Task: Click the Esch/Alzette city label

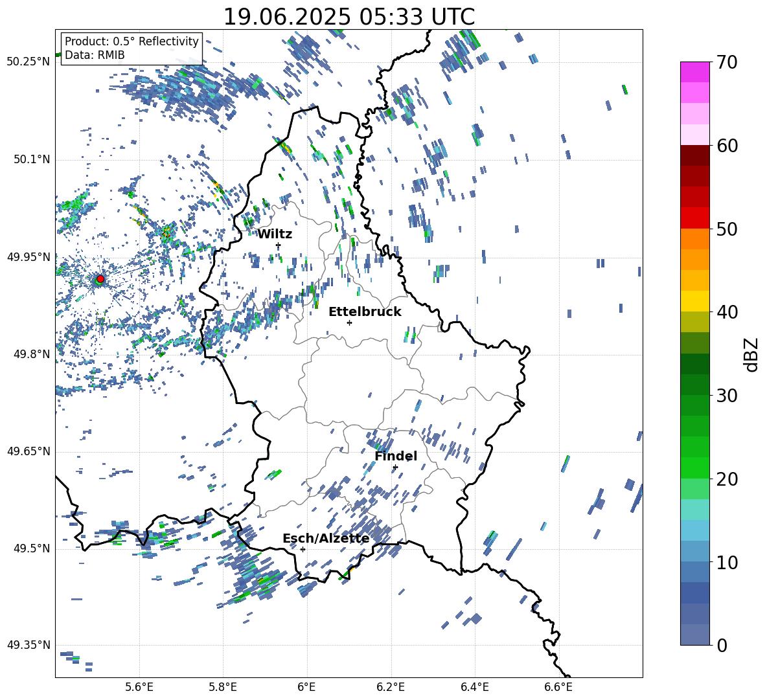Action: [x=326, y=539]
